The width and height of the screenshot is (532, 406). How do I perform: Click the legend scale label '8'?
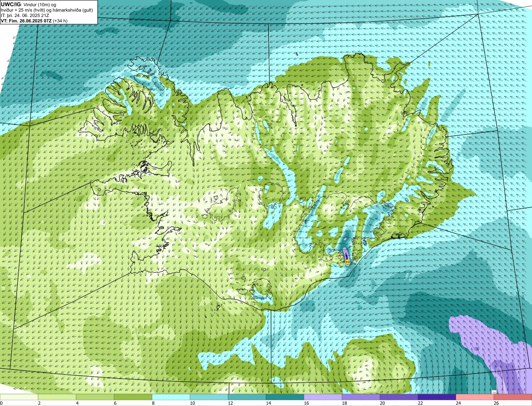[153, 403]
